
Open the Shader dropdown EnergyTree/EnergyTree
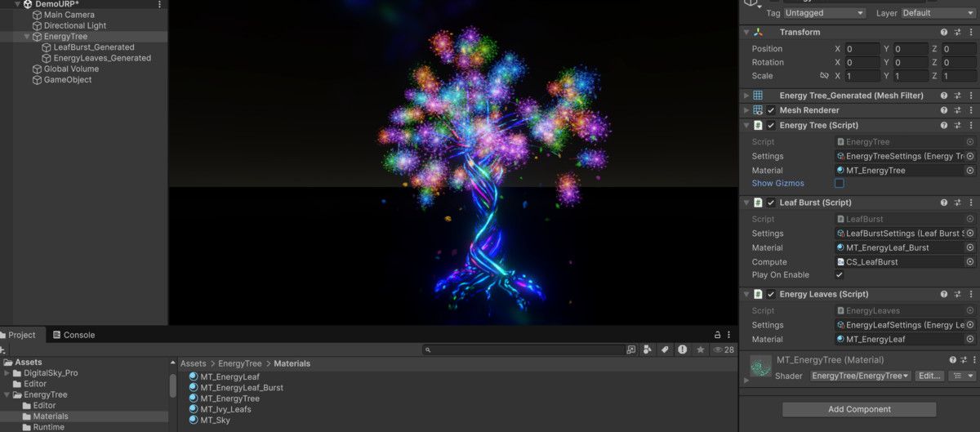860,376
